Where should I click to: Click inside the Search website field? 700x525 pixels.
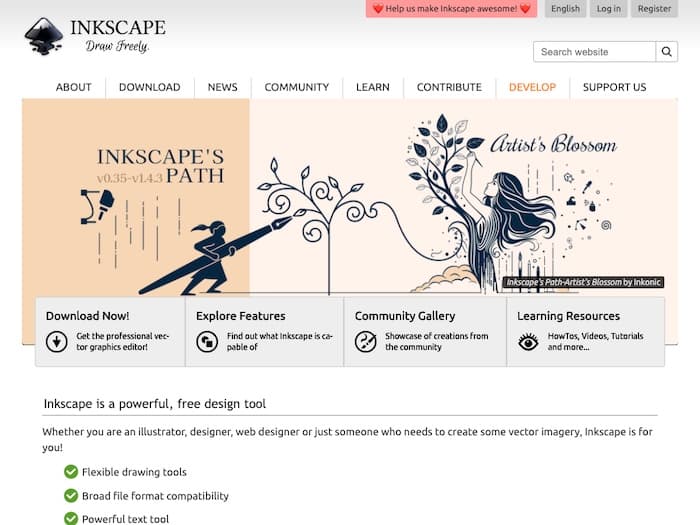(x=594, y=52)
